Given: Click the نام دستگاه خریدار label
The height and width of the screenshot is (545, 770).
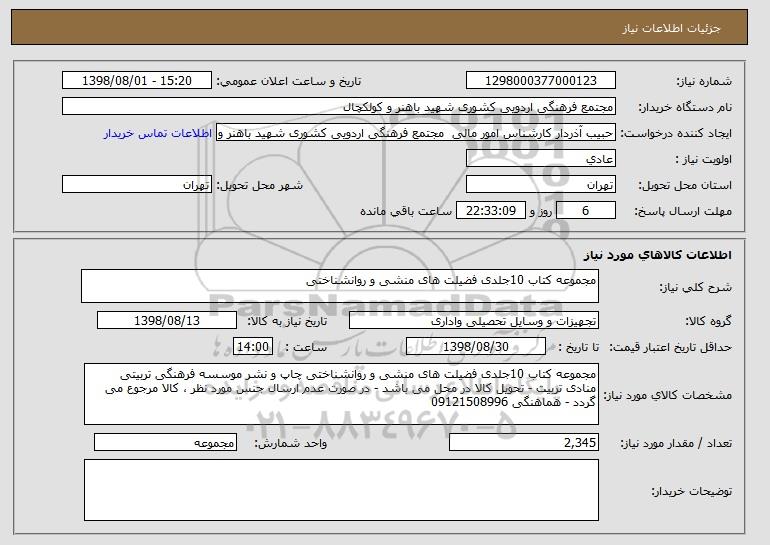Looking at the screenshot, I should [x=685, y=107].
